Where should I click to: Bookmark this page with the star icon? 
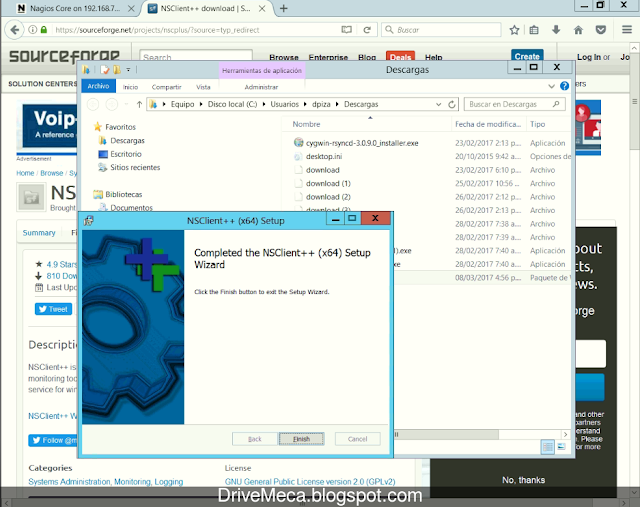[x=514, y=30]
